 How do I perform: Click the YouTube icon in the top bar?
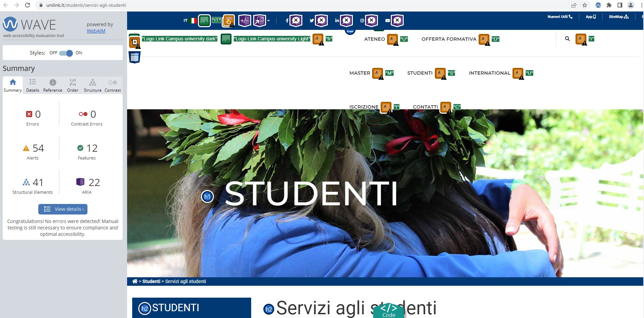click(387, 21)
